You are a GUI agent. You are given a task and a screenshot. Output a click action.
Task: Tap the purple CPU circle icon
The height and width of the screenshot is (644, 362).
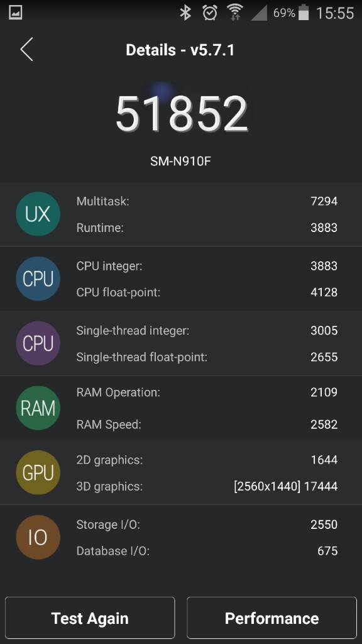click(x=38, y=343)
